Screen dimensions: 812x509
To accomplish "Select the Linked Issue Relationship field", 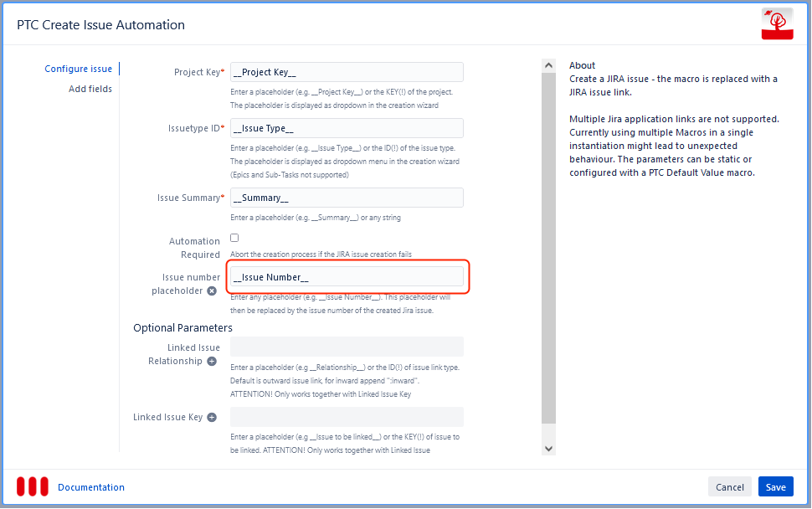I will (347, 347).
